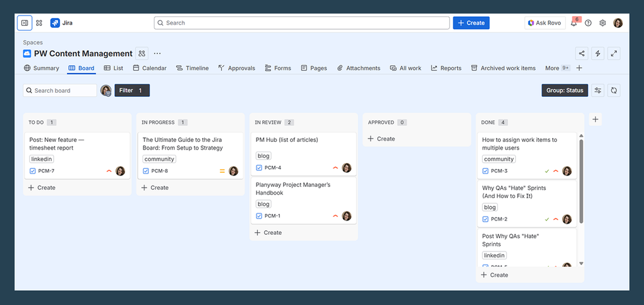The image size is (644, 305).
Task: Open the help question mark icon
Action: tap(588, 23)
